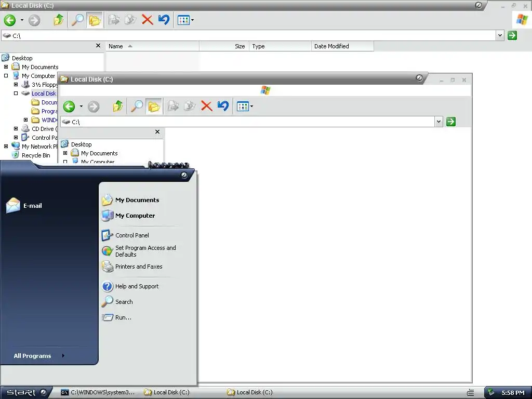This screenshot has height=399, width=532.
Task: Click Forward arrow in front Local Disk window
Action: pos(94,107)
